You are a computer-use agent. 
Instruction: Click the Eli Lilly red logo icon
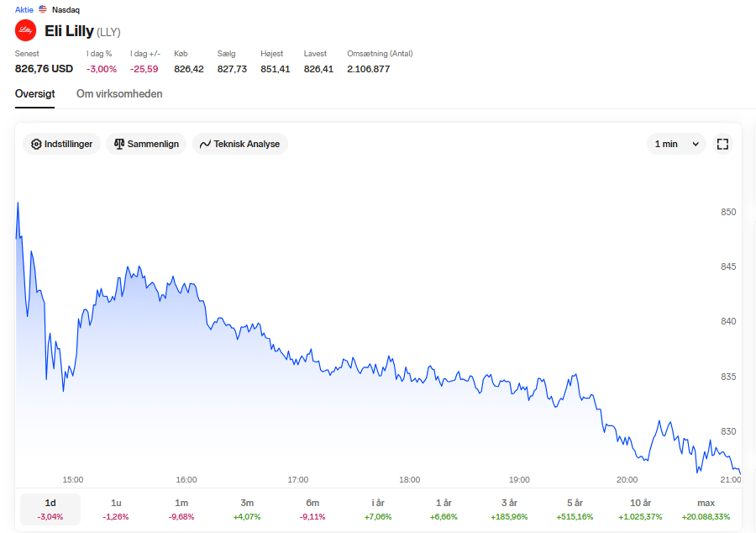25,30
